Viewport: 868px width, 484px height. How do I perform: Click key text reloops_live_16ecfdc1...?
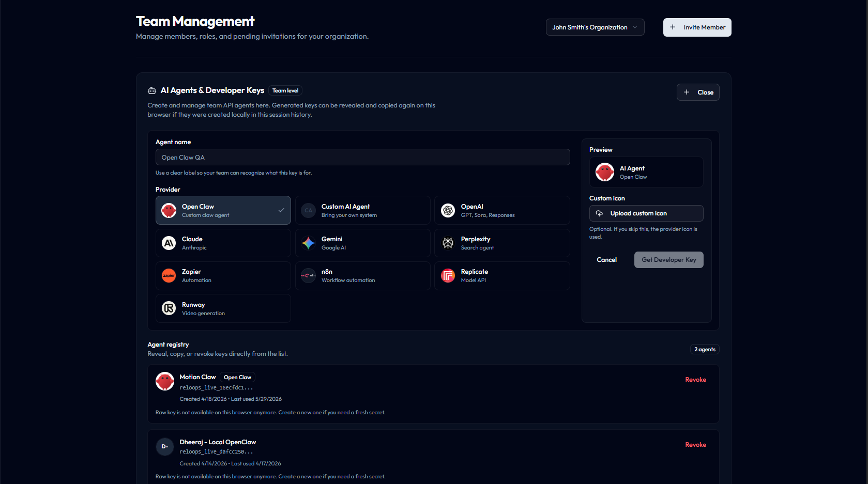216,388
